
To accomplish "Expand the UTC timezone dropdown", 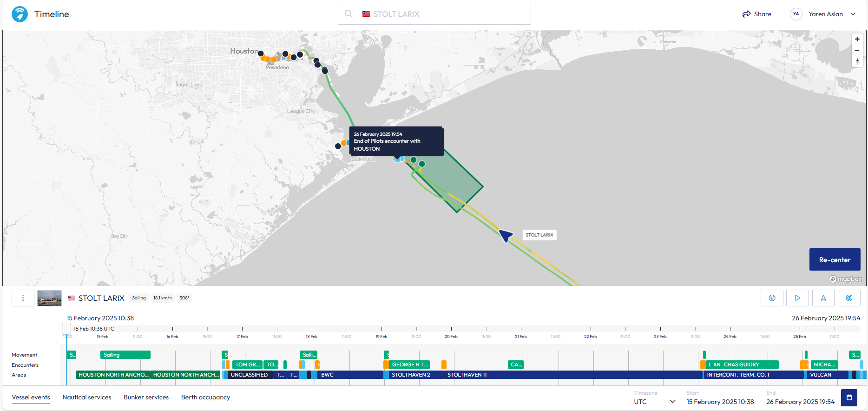I will pos(654,402).
